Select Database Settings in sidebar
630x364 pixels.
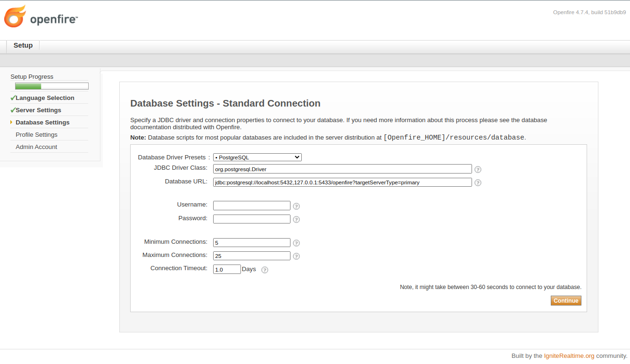click(x=42, y=123)
